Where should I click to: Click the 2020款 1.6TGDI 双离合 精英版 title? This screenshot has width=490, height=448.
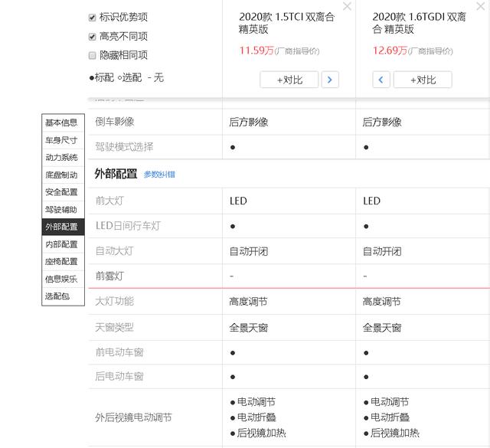[x=419, y=23]
